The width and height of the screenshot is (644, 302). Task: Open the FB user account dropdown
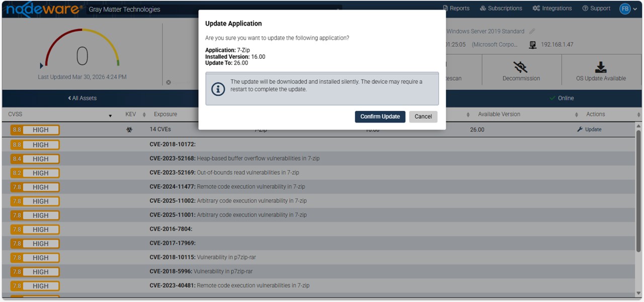pos(628,9)
